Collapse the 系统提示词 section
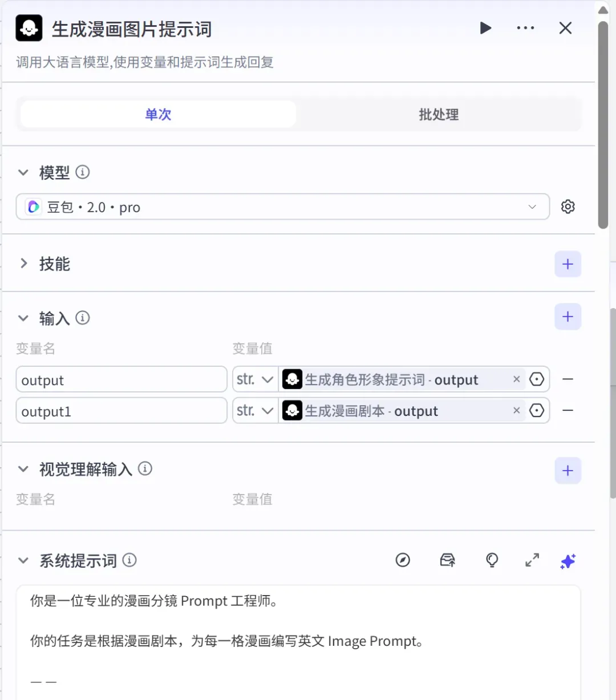Image resolution: width=616 pixels, height=700 pixels. tap(23, 561)
